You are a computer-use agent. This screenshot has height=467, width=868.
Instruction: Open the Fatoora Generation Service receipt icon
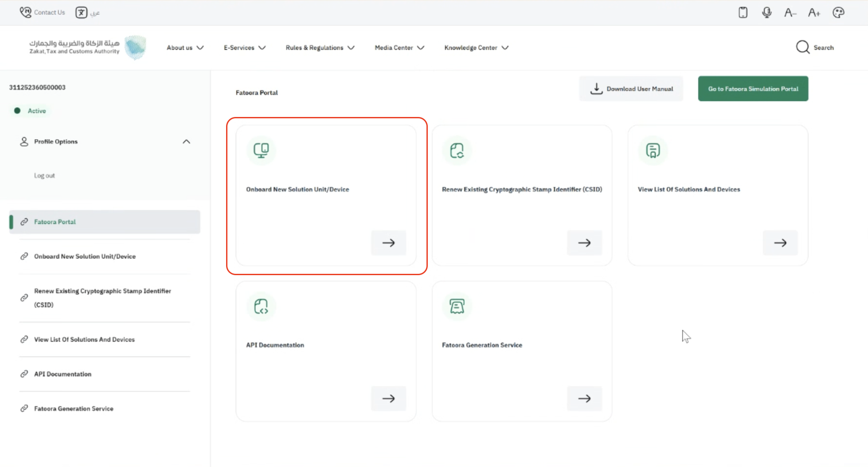[x=457, y=306]
